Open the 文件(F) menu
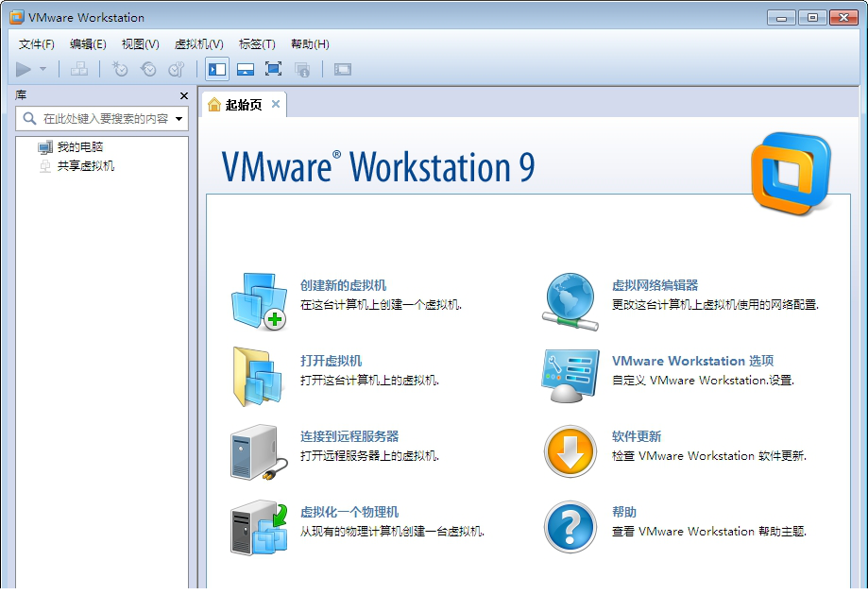Viewport: 868px width, 611px height. pos(37,44)
